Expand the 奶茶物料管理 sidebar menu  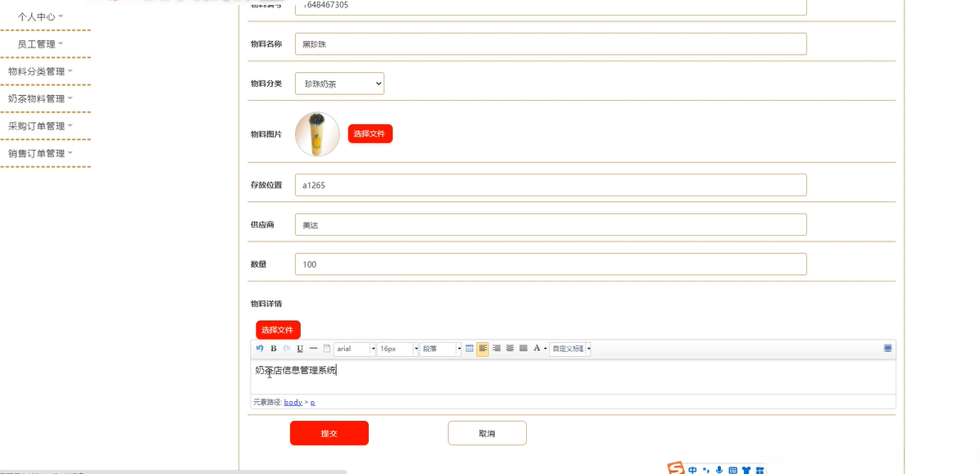tap(41, 99)
